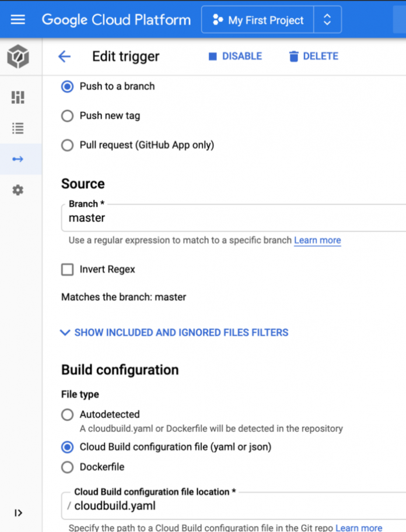
Task: Select the Build History list icon
Action: click(17, 128)
